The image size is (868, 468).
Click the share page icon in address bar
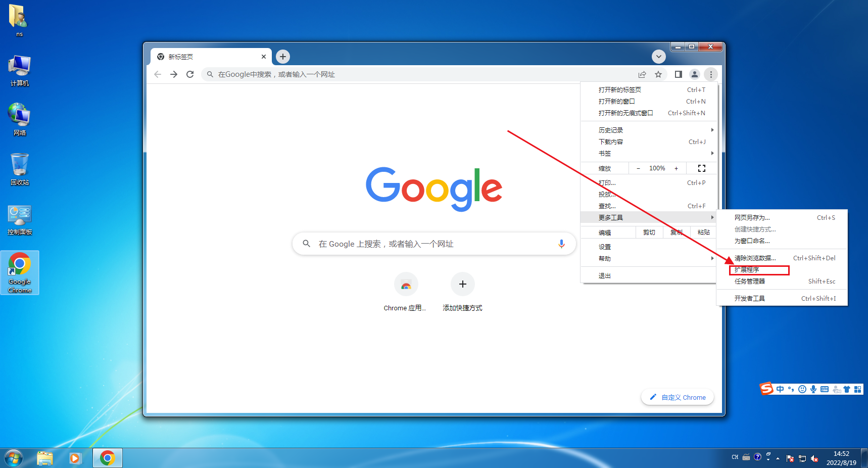pyautogui.click(x=642, y=74)
